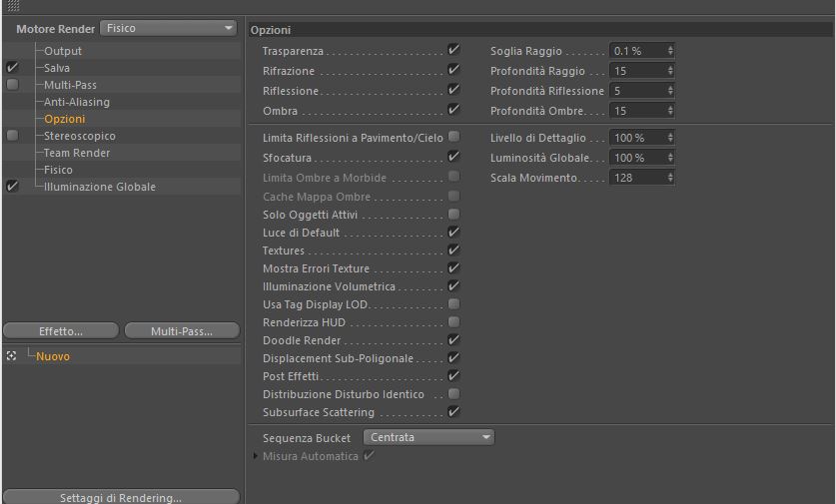Select the Multi-Pass settings item
The image size is (836, 504).
point(70,85)
